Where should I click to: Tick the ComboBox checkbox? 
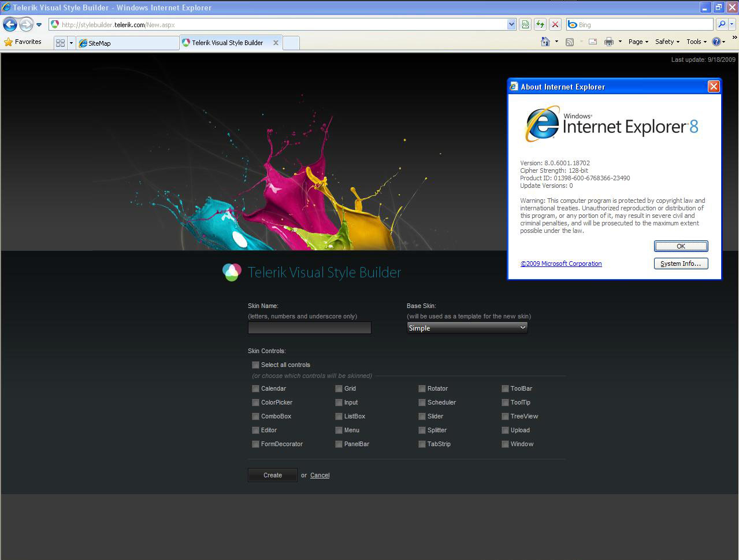(x=255, y=416)
